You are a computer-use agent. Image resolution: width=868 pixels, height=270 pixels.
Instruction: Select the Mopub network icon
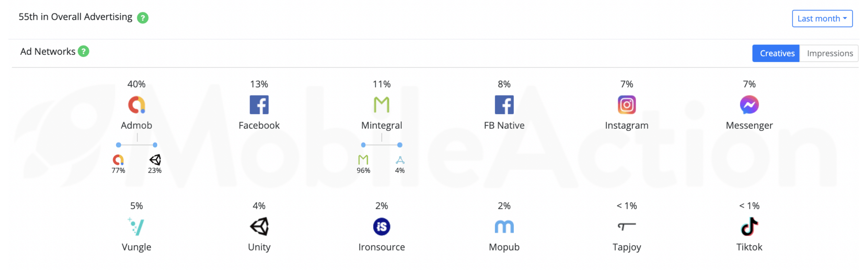pos(504,226)
